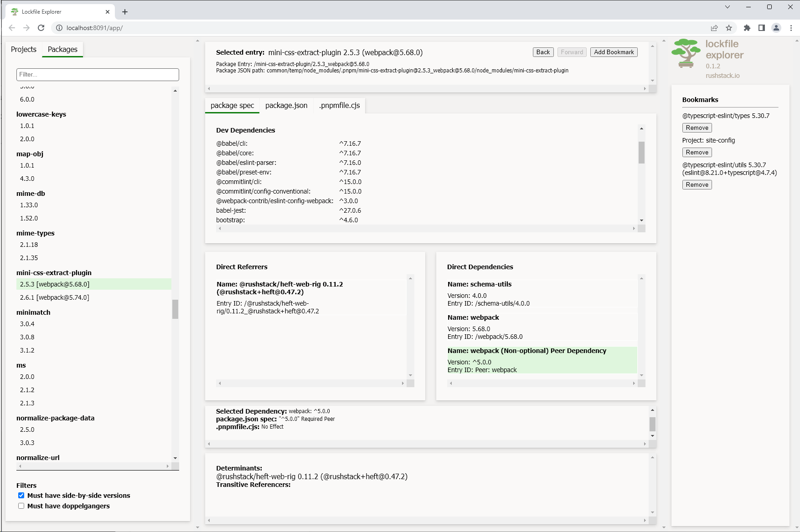Open the package spec tab
The height and width of the screenshot is (532, 800).
pyautogui.click(x=232, y=105)
